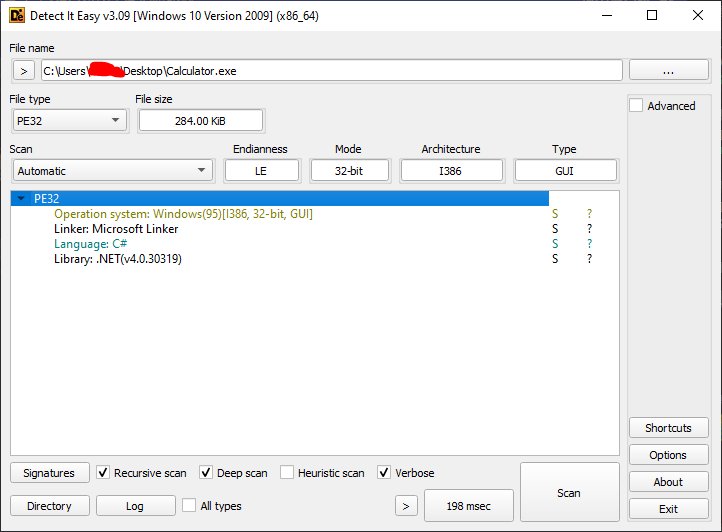Click the ? cell in Linker row
The image size is (722, 532).
point(589,229)
